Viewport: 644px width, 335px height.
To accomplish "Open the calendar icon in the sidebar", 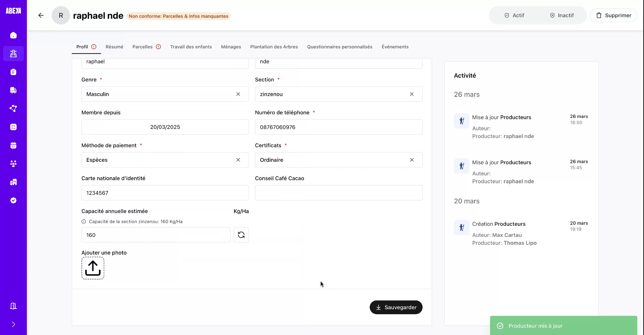I will click(13, 145).
